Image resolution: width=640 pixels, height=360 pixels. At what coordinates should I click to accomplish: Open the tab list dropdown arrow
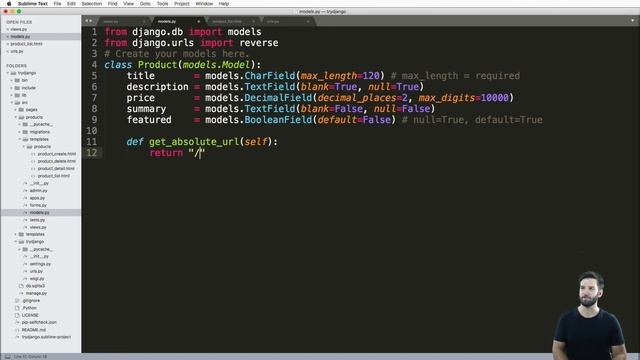633,20
